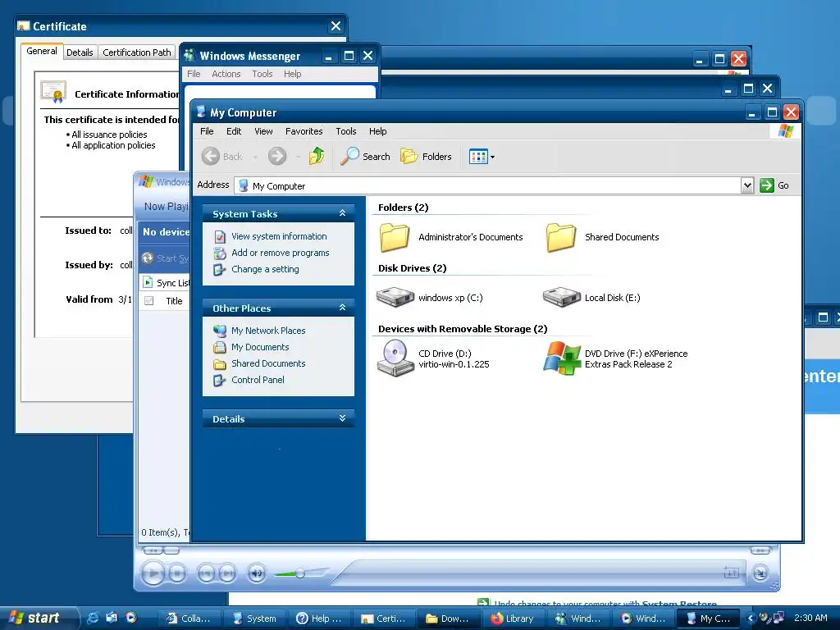
Task: Select the Local Disk (E:) drive
Action: (561, 297)
